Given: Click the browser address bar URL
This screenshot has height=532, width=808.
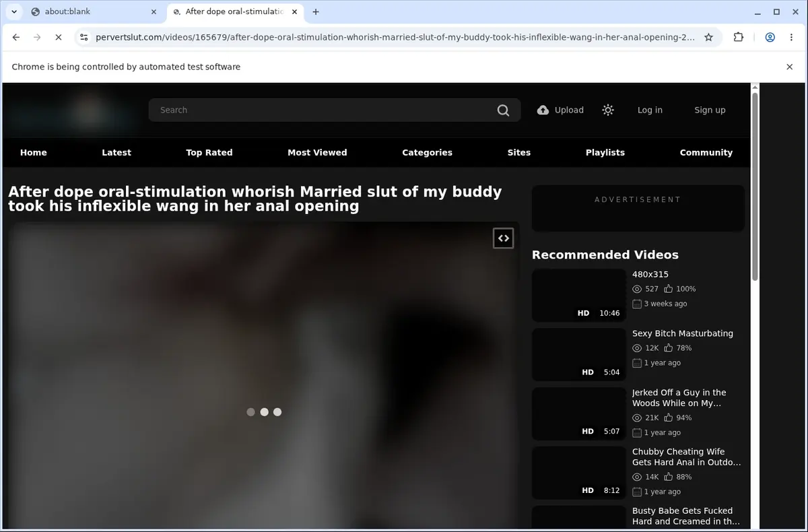Looking at the screenshot, I should 395,38.
